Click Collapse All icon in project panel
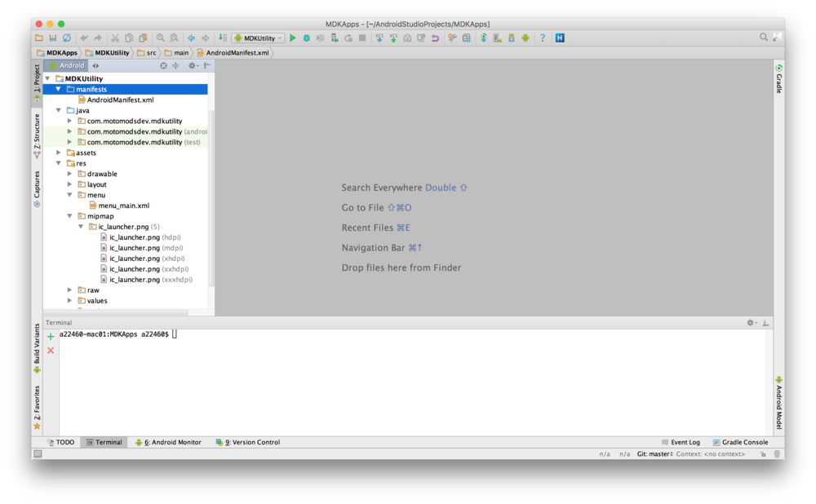816x504 pixels. click(x=176, y=65)
